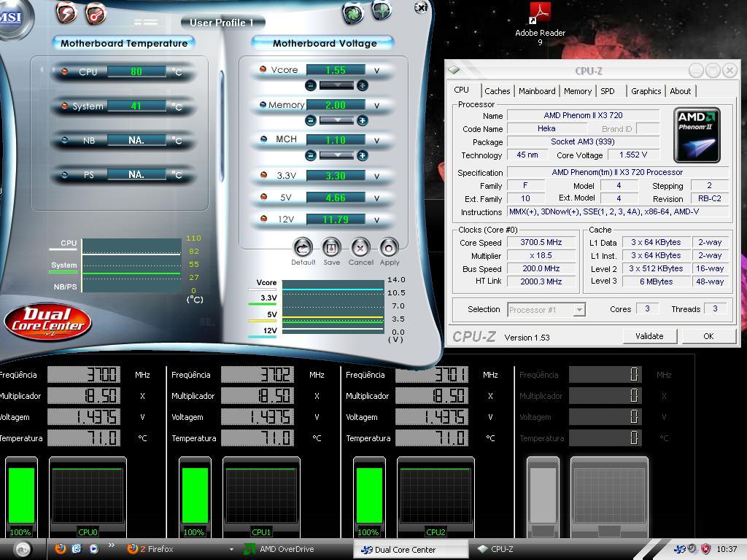This screenshot has width=747, height=560.
Task: Switch to the SPD tab in CPU-Z
Action: click(608, 91)
